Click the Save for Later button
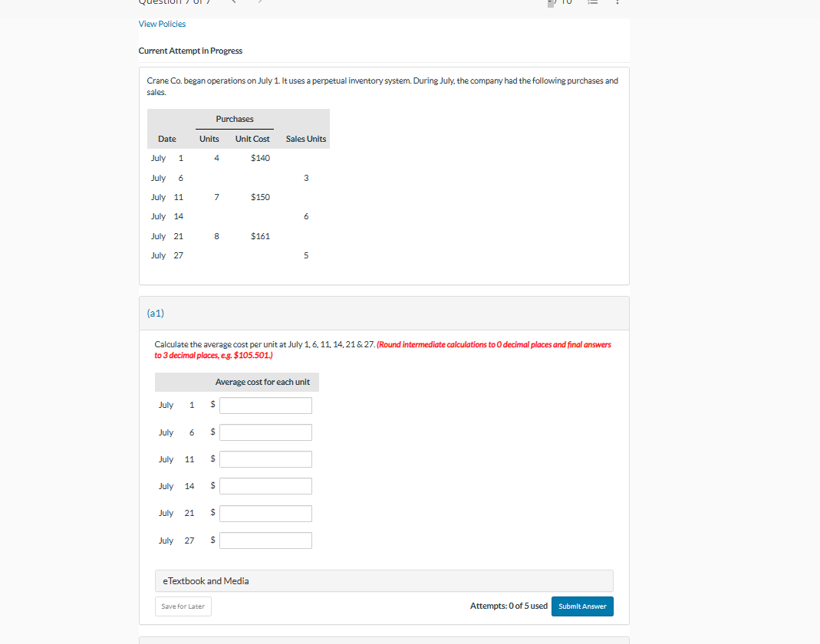Viewport: 820px width, 644px height. pos(183,606)
